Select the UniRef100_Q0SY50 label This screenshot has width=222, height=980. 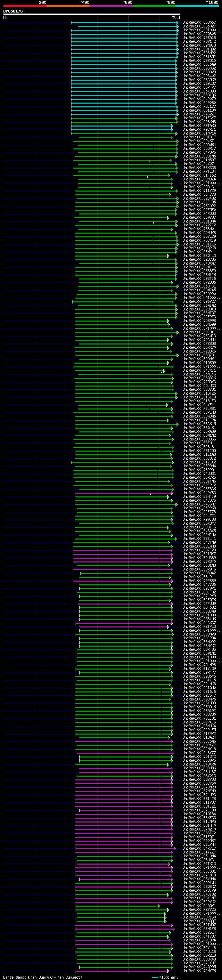[199, 783]
